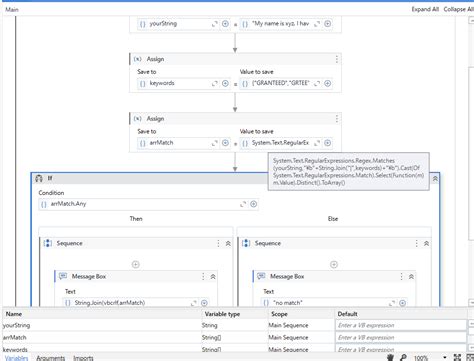474x361 pixels.
Task: Click the Name column header
Action: click(14, 314)
